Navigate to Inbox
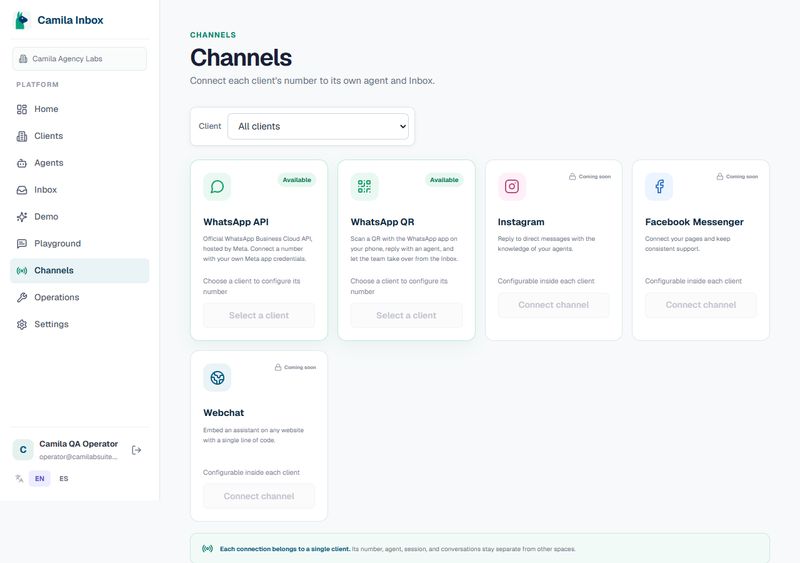Viewport: 800px width, 563px height. pyautogui.click(x=80, y=190)
